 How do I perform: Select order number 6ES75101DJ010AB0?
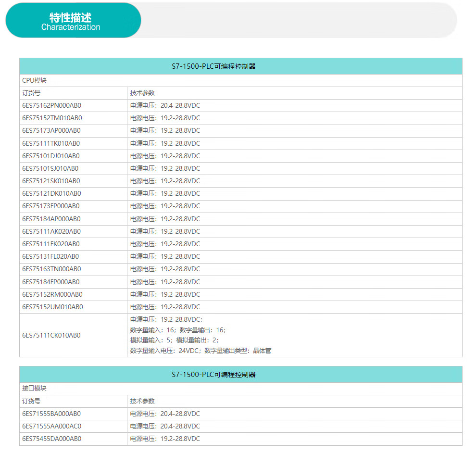tap(51, 156)
